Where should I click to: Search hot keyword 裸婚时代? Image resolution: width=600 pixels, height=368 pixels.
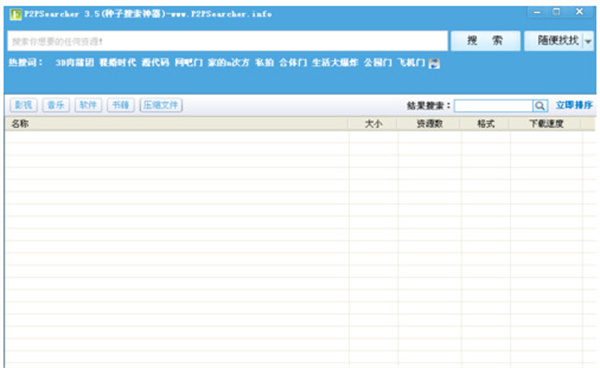coord(118,63)
